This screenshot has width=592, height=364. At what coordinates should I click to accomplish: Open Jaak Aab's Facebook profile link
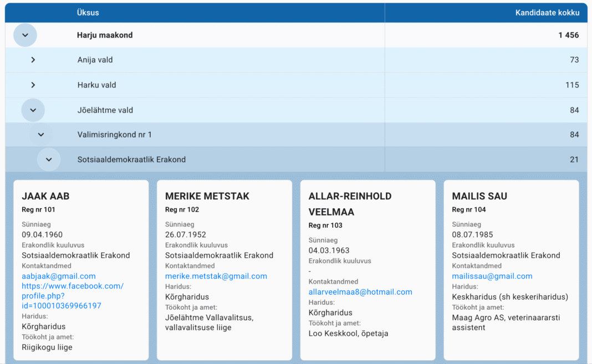coord(73,296)
